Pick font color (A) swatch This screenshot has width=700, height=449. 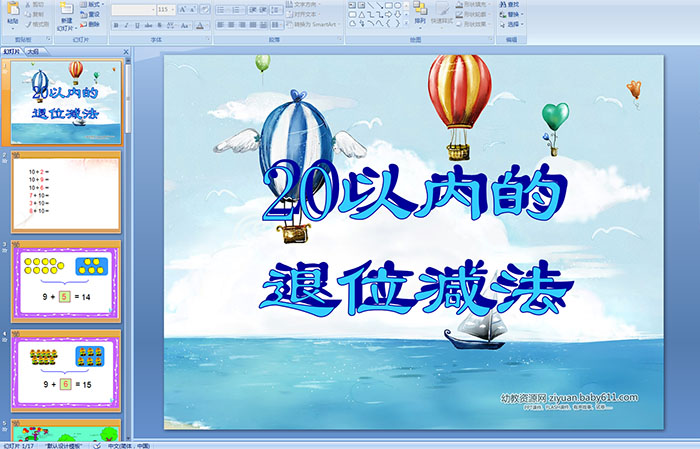click(x=200, y=25)
